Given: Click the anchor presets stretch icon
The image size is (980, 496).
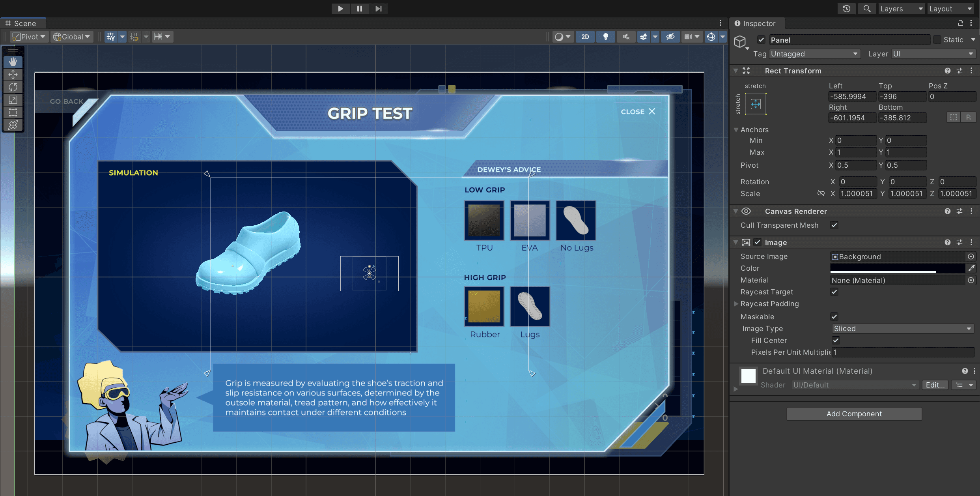Looking at the screenshot, I should [756, 104].
